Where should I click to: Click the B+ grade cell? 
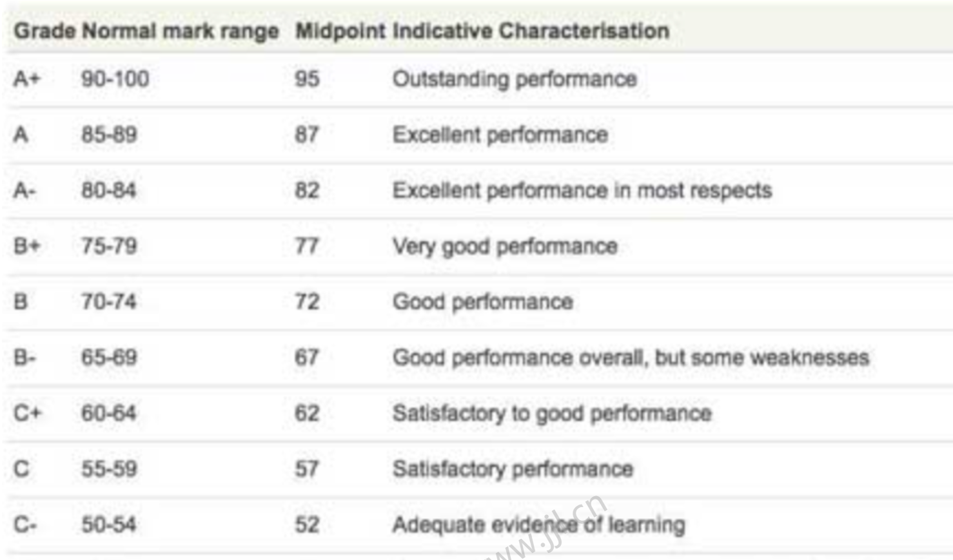point(26,246)
